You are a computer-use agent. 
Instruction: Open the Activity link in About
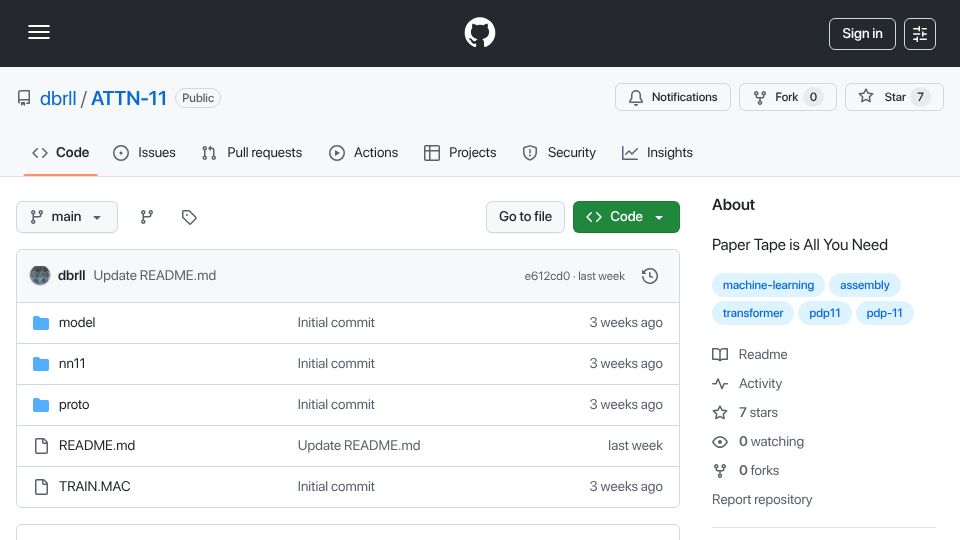pyautogui.click(x=760, y=384)
